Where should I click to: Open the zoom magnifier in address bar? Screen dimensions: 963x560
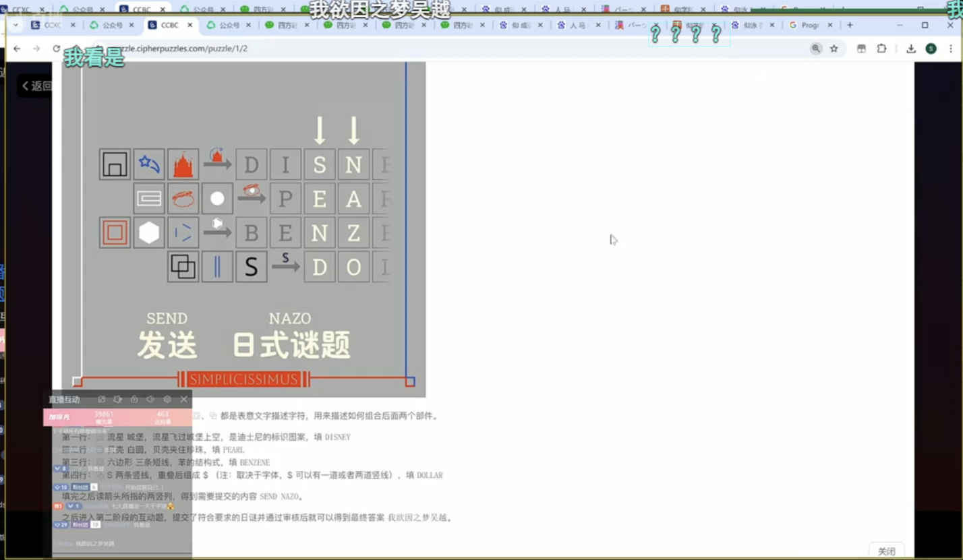click(816, 49)
